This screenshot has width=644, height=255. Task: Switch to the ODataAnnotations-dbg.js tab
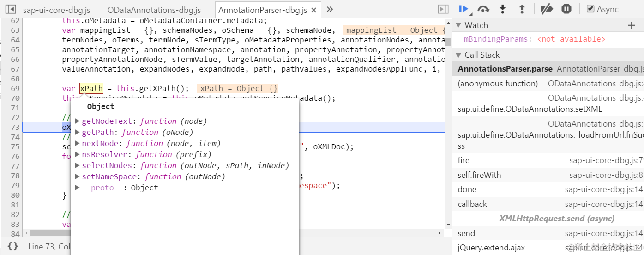(154, 10)
